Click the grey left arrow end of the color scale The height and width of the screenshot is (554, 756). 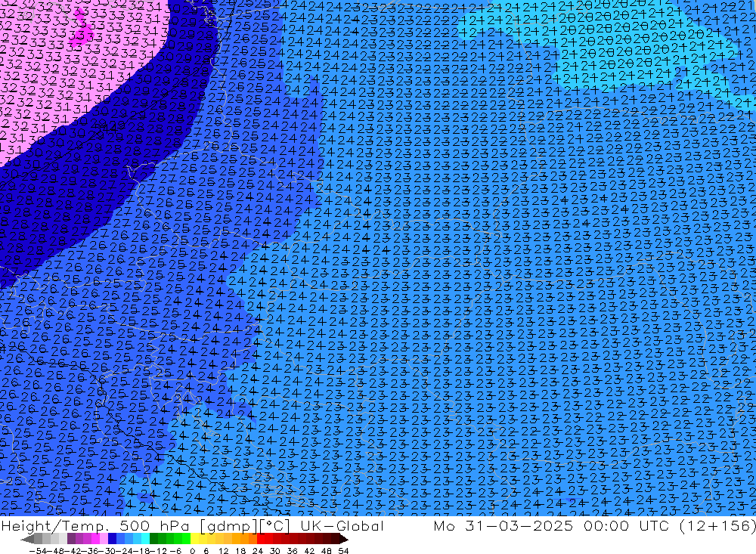pyautogui.click(x=27, y=539)
